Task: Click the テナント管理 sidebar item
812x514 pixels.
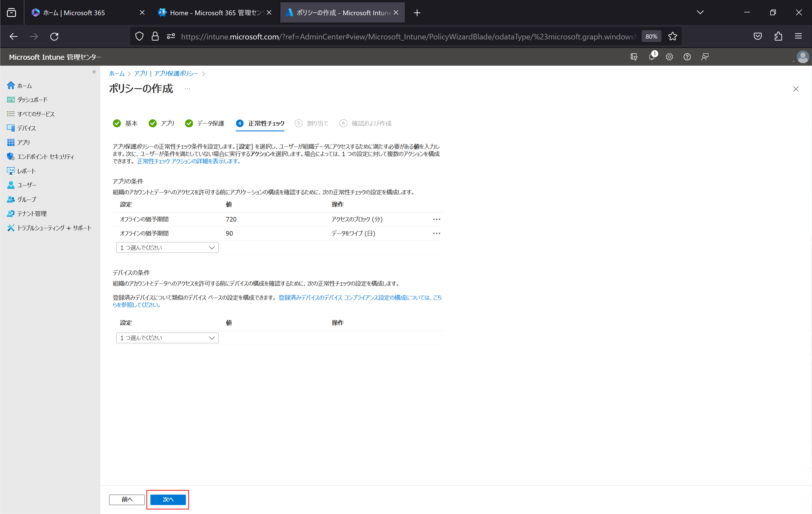Action: 32,214
